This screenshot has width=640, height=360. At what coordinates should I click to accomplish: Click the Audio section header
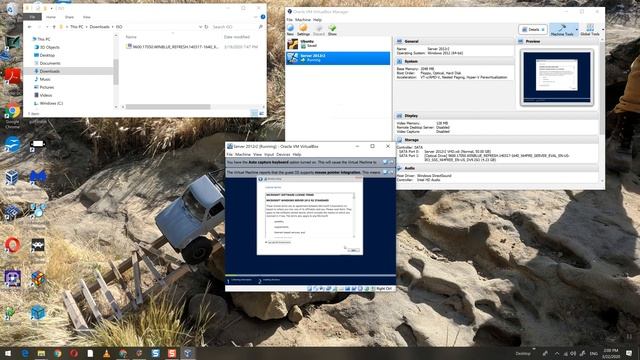coord(496,168)
